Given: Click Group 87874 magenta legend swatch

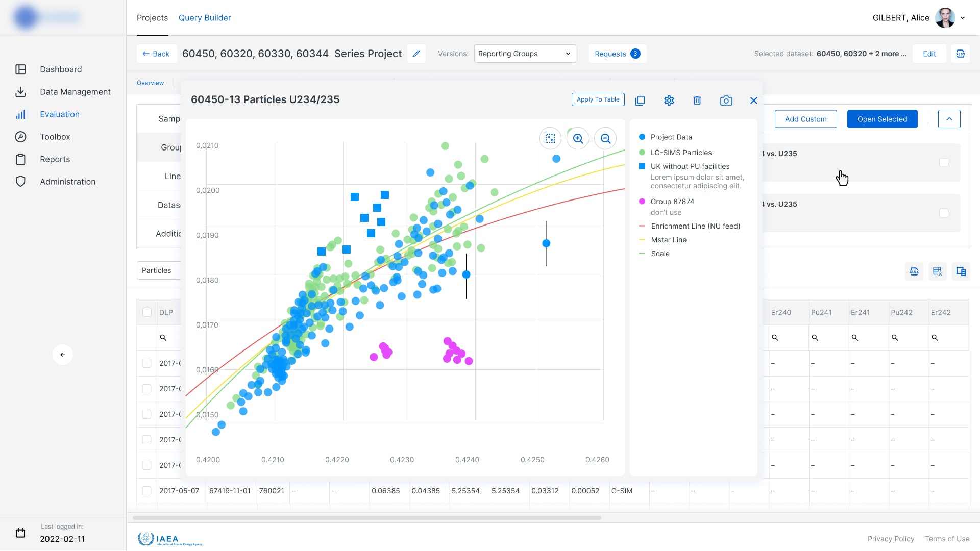Looking at the screenshot, I should coord(642,202).
